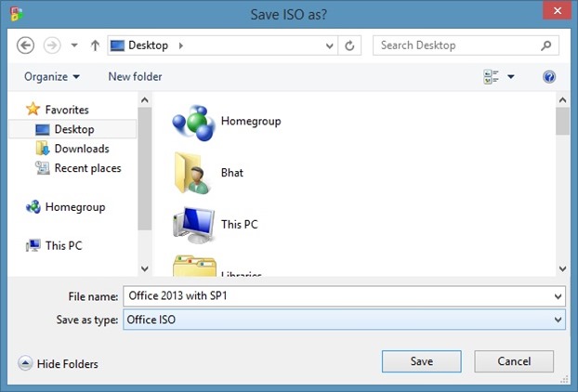
Task: Click the Recent places icon
Action: [43, 168]
